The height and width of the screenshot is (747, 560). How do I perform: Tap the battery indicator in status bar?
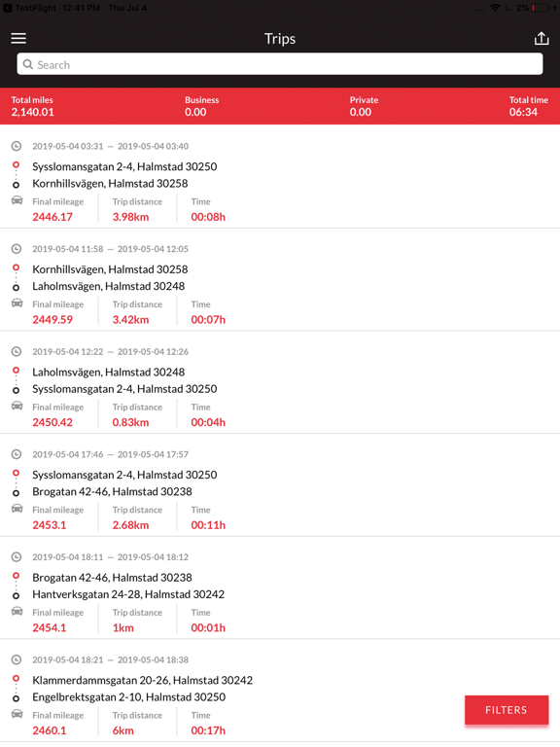541,8
